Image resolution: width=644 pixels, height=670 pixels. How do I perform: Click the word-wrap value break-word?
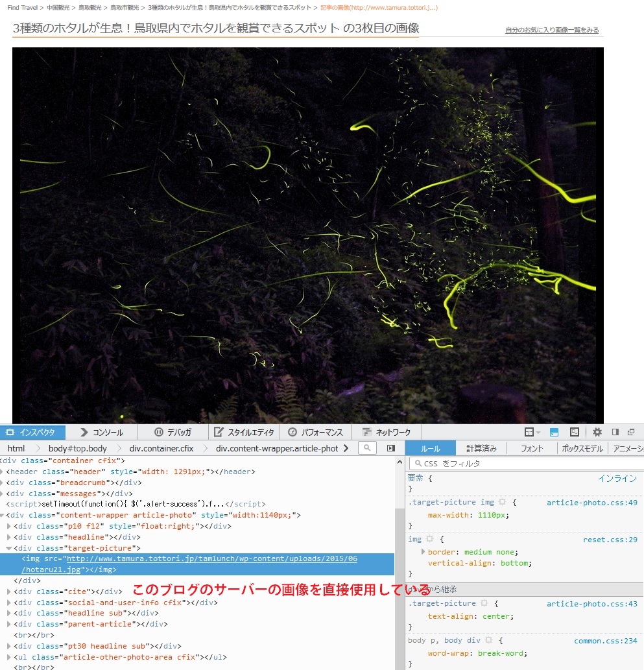point(501,653)
